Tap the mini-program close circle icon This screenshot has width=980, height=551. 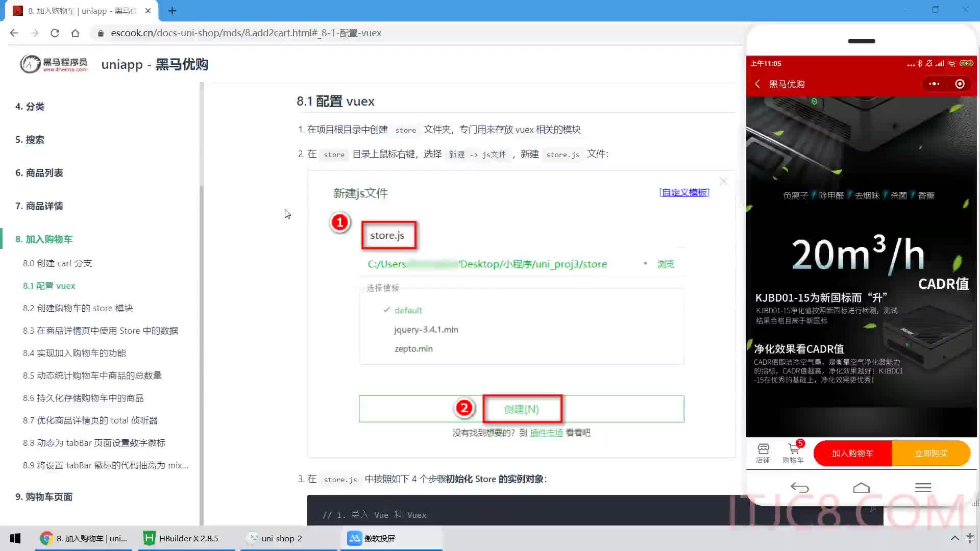[960, 84]
